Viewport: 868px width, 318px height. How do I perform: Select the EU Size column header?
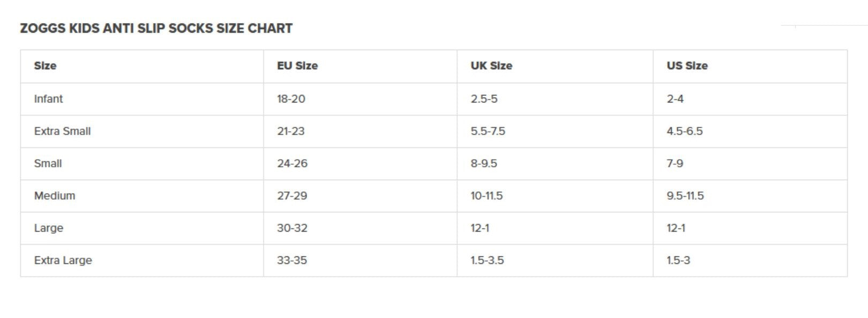297,66
